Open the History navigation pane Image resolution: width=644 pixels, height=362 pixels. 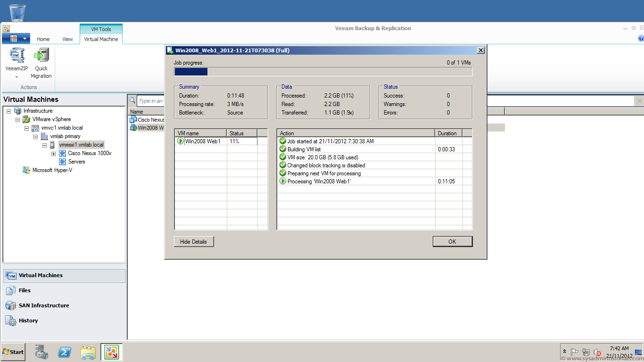pos(64,321)
